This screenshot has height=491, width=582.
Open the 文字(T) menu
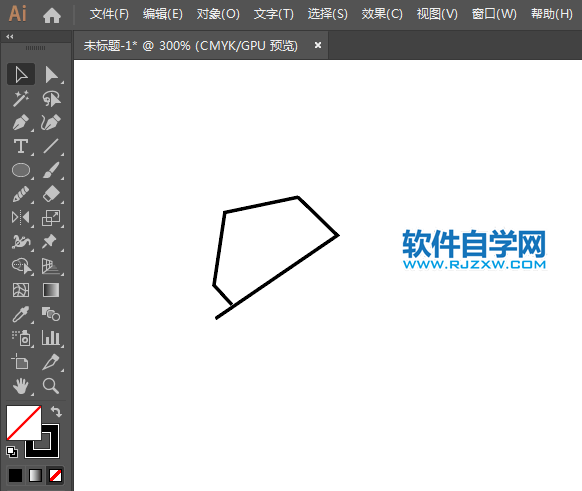(x=274, y=14)
